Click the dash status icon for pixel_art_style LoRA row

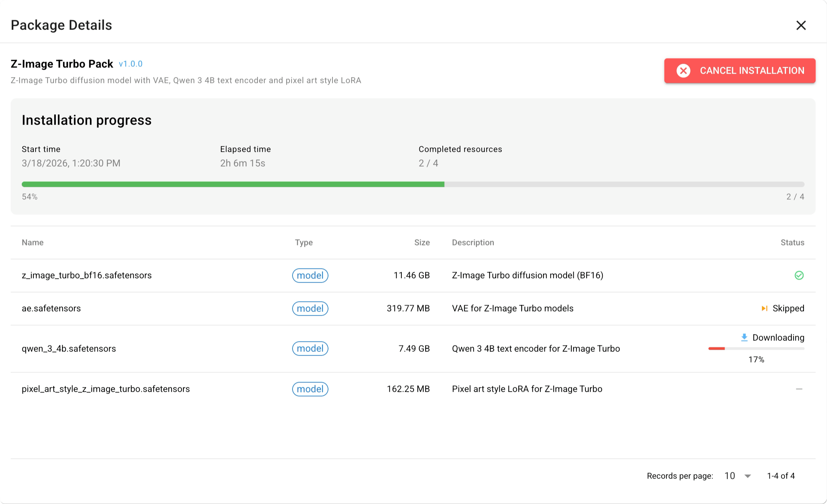click(799, 389)
